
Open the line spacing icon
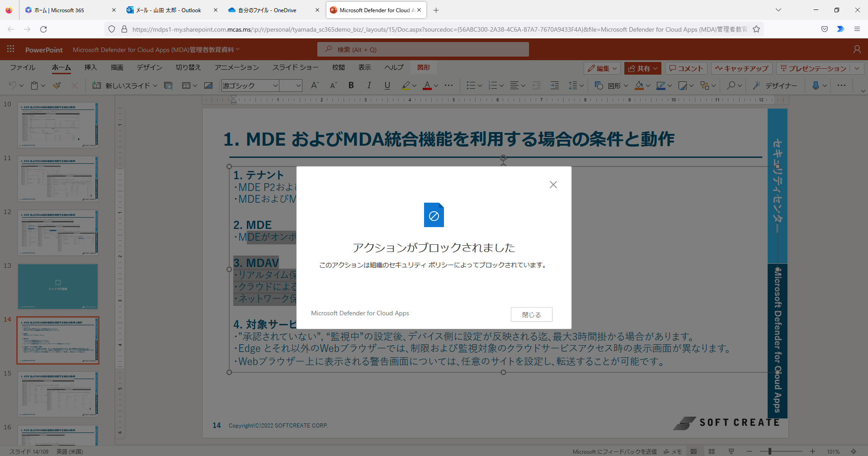tap(573, 85)
